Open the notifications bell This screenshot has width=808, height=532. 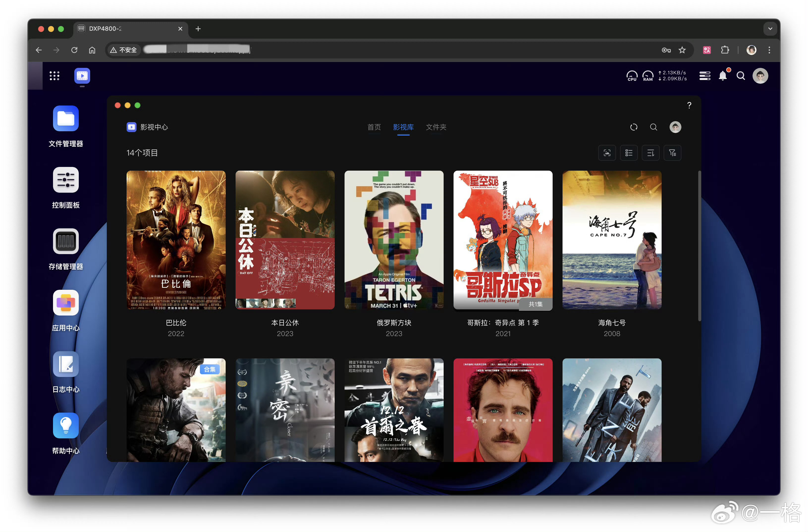click(723, 75)
